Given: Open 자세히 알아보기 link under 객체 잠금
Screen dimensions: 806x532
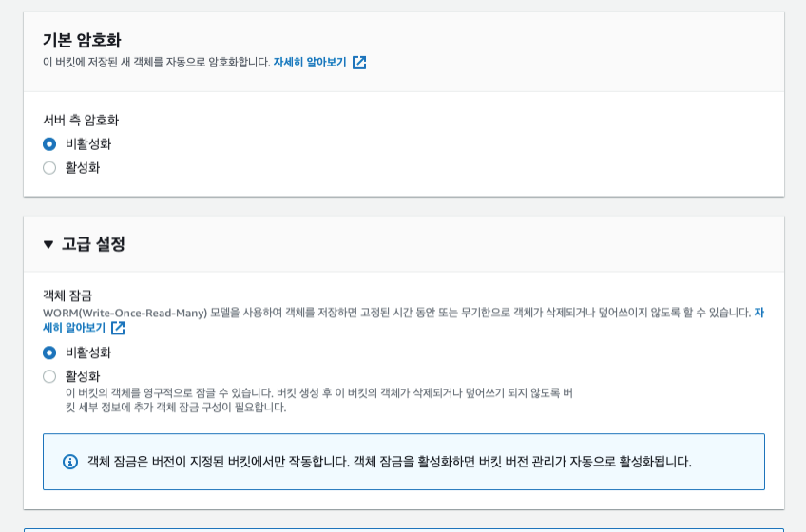Looking at the screenshot, I should coord(74,328).
